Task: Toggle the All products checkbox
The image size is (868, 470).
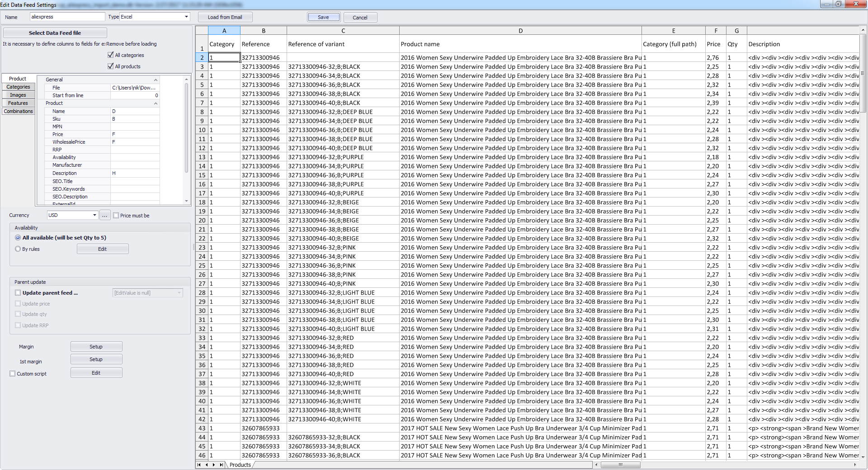Action: pyautogui.click(x=111, y=66)
